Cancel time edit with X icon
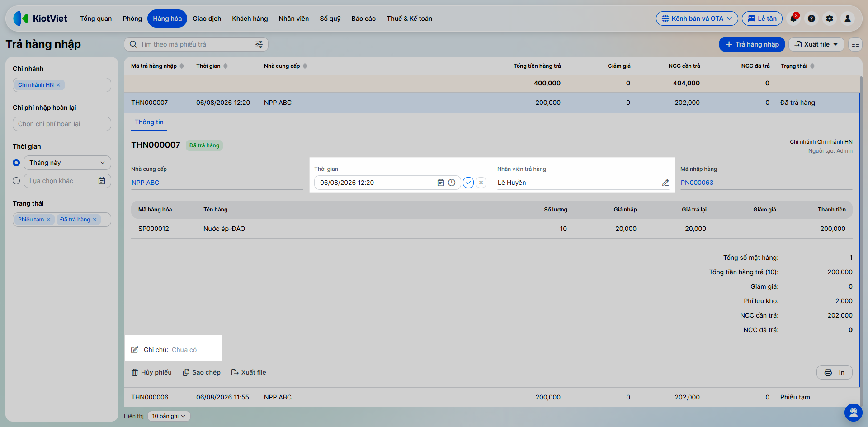Screen dimensions: 868x427 (481, 183)
